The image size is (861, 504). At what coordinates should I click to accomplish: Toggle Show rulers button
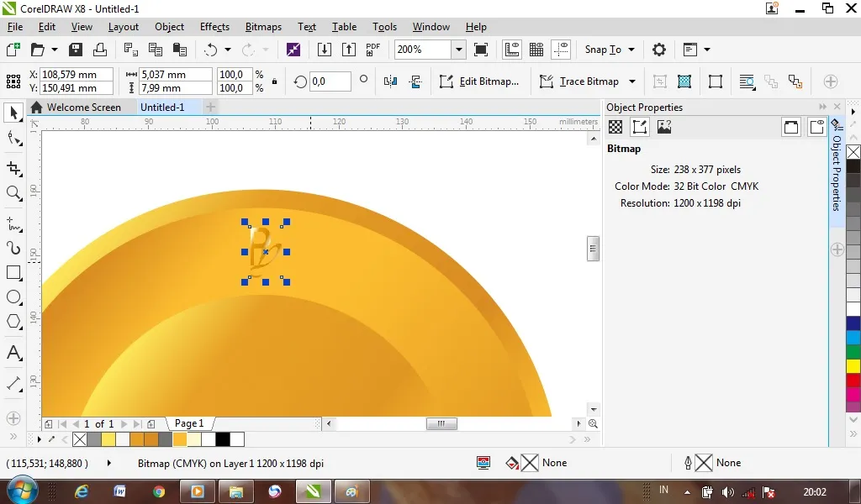[512, 50]
